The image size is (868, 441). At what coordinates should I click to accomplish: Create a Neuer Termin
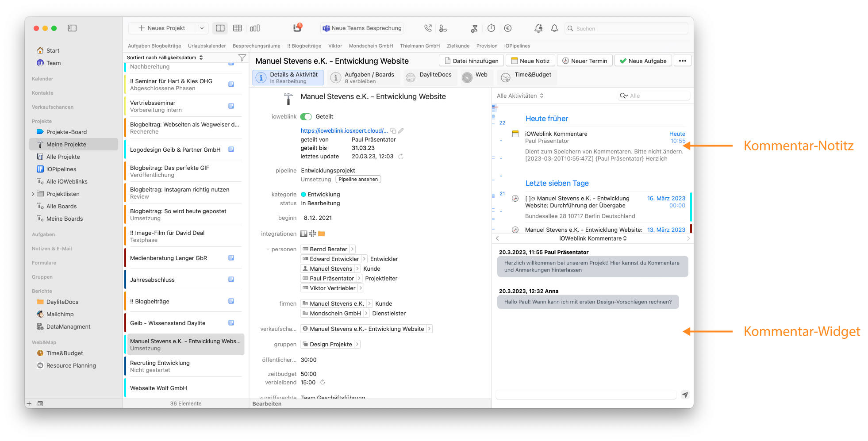(x=585, y=61)
